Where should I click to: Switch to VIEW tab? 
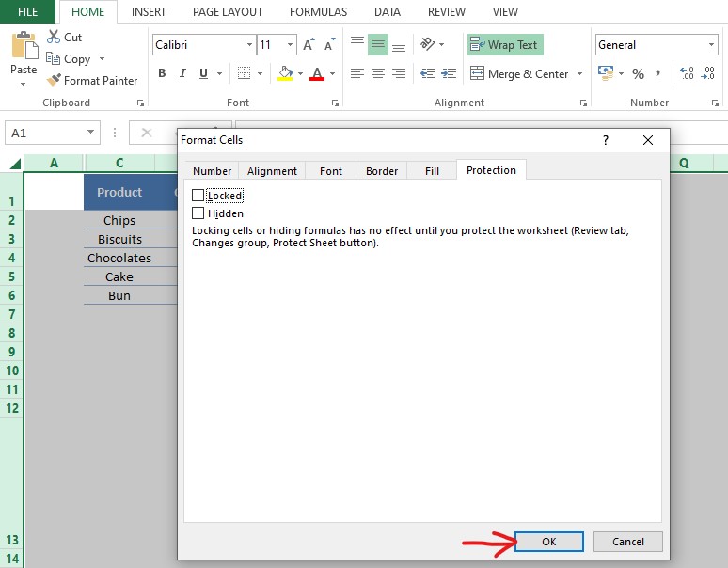pyautogui.click(x=505, y=11)
